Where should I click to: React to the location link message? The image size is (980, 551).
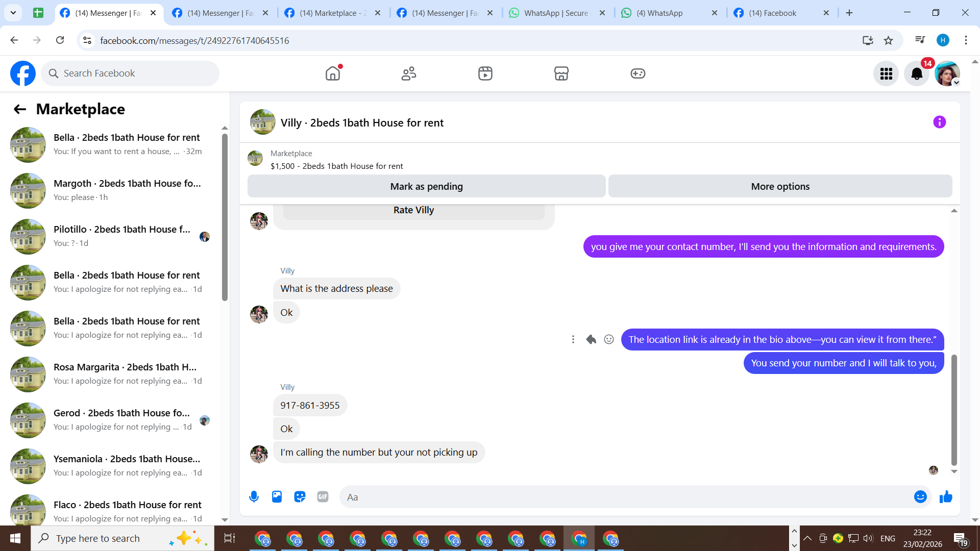[609, 340]
